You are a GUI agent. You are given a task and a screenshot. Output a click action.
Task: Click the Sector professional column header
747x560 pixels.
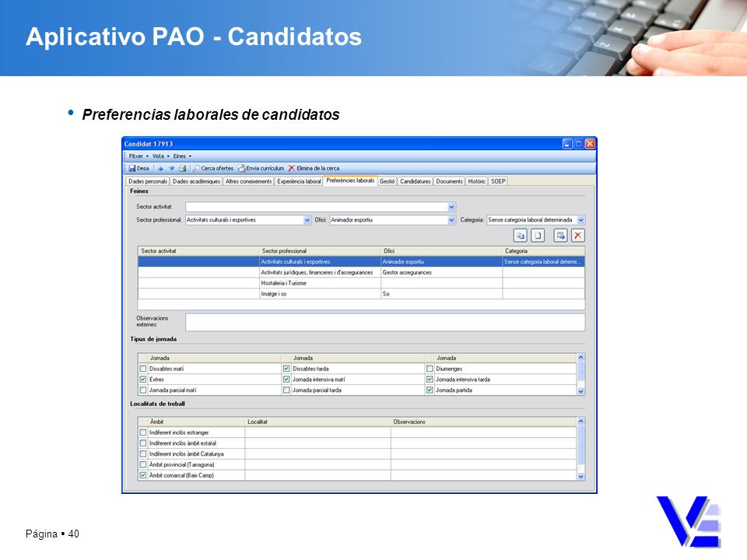tap(320, 251)
